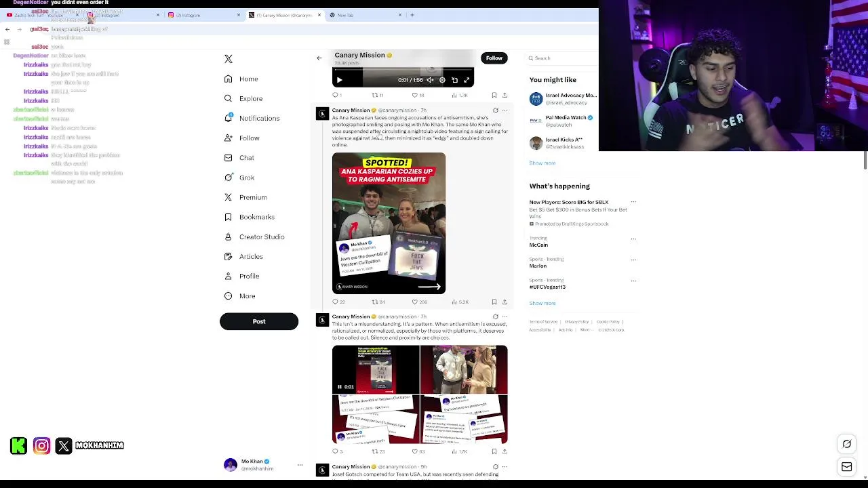Open the Messages envelope icon at bottom right
Image resolution: width=868 pixels, height=488 pixels.
[x=847, y=467]
